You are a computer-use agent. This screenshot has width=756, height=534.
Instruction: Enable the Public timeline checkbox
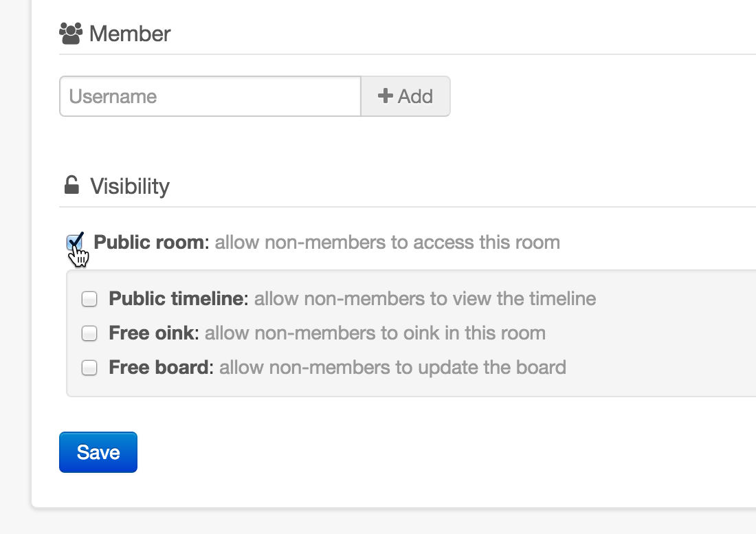tap(89, 299)
